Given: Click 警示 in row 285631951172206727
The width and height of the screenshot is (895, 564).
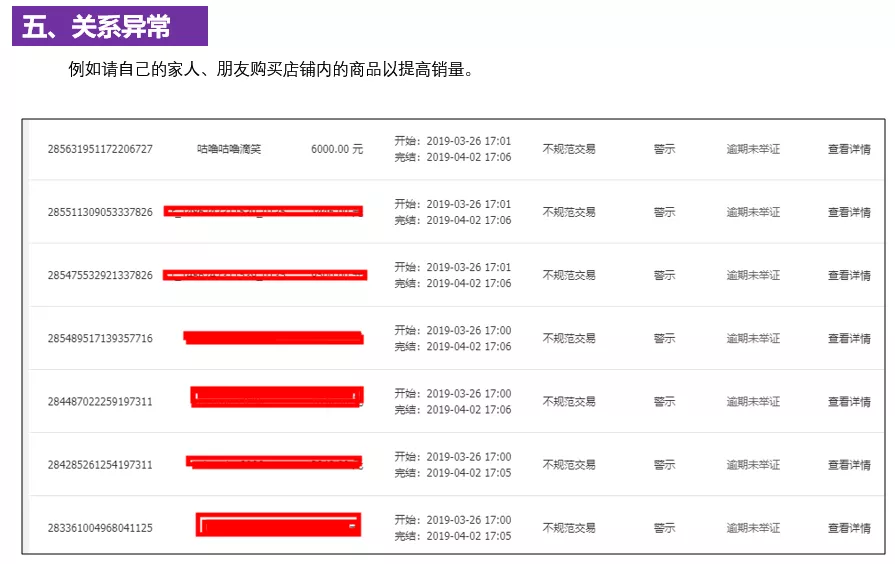Looking at the screenshot, I should click(664, 149).
